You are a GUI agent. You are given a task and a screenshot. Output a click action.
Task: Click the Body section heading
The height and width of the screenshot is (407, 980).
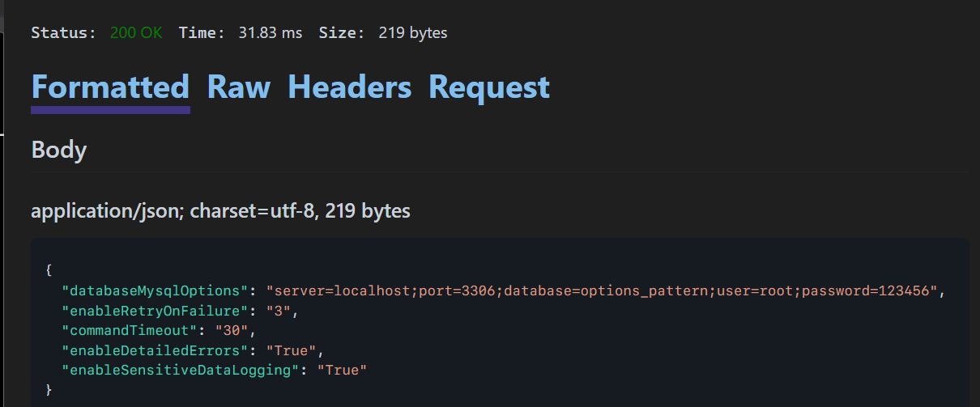58,150
